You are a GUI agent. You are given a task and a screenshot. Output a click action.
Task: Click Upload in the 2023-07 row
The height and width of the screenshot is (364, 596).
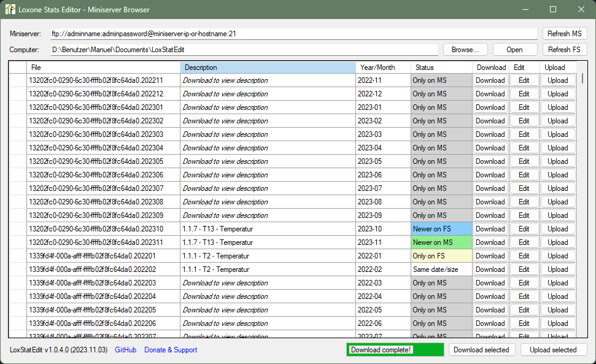coord(558,188)
